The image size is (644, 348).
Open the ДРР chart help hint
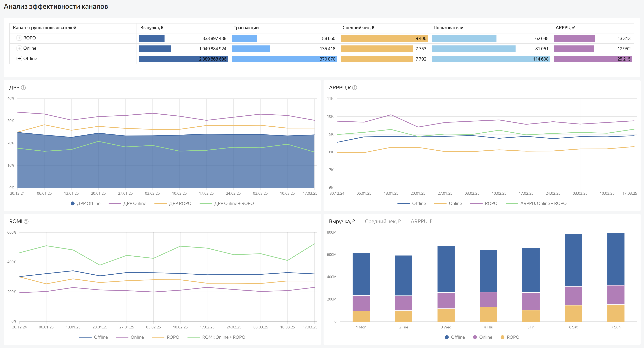pos(24,88)
